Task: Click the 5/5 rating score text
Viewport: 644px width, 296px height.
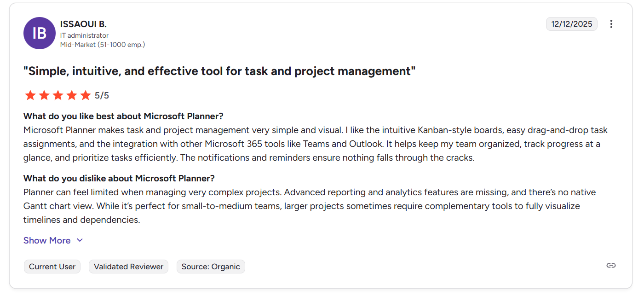Action: pyautogui.click(x=102, y=96)
